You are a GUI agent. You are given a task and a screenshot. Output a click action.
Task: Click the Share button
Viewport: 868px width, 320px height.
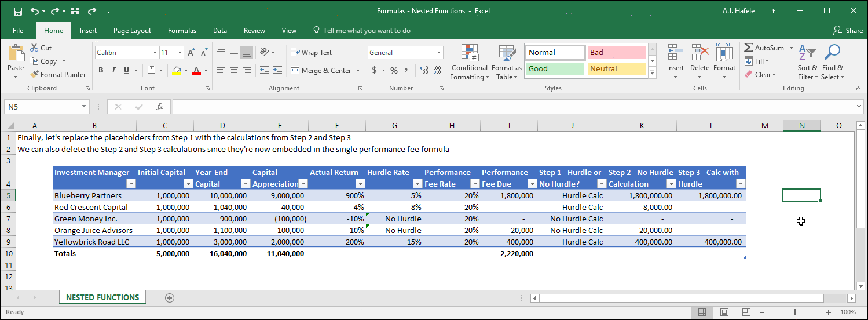point(848,31)
